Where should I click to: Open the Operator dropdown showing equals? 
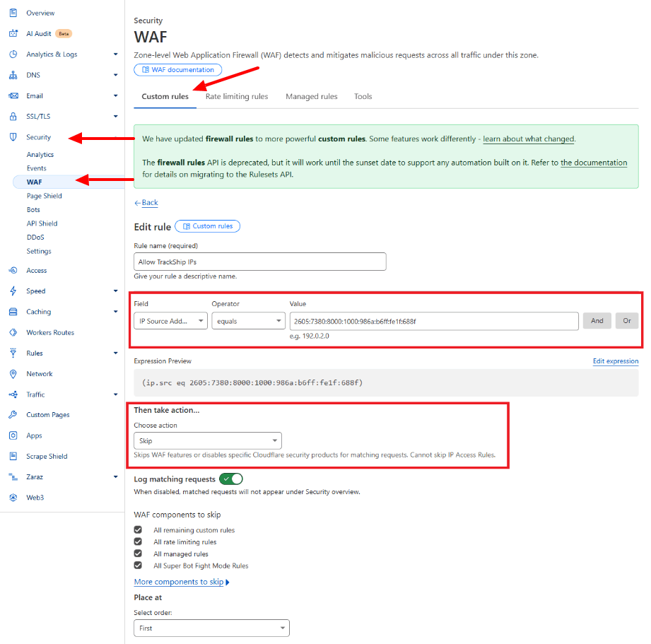pyautogui.click(x=248, y=321)
